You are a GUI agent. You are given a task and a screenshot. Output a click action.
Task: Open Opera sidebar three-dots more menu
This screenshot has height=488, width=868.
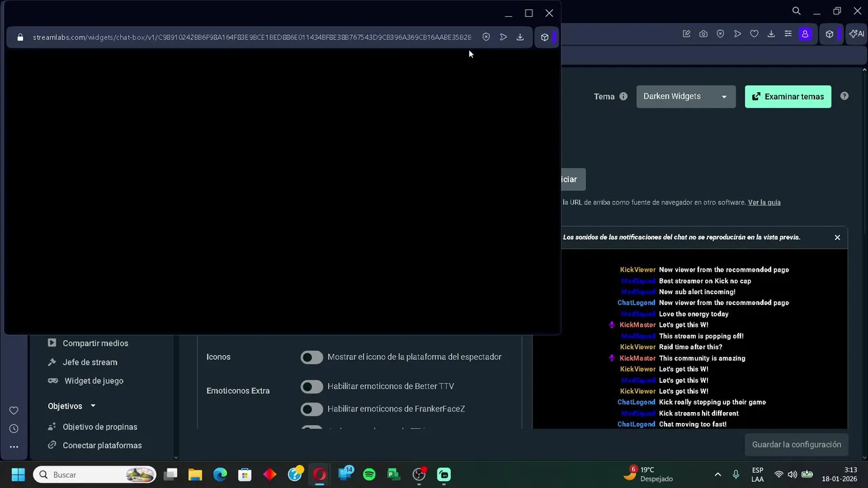pyautogui.click(x=14, y=447)
